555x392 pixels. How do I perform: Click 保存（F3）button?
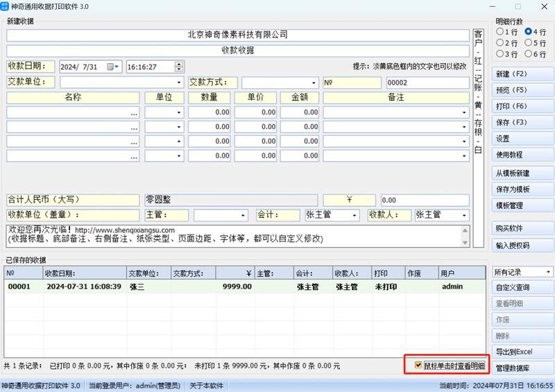tap(522, 123)
